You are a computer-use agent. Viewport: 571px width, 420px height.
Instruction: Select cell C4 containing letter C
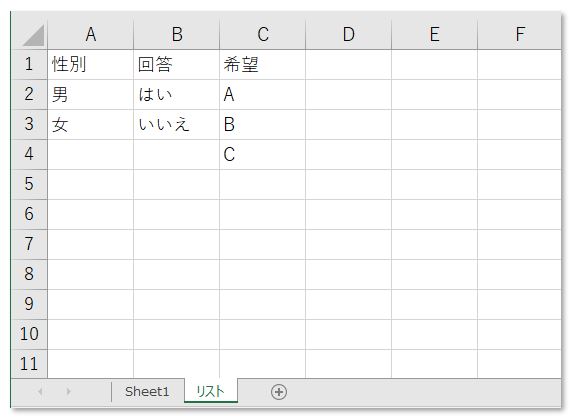point(263,154)
